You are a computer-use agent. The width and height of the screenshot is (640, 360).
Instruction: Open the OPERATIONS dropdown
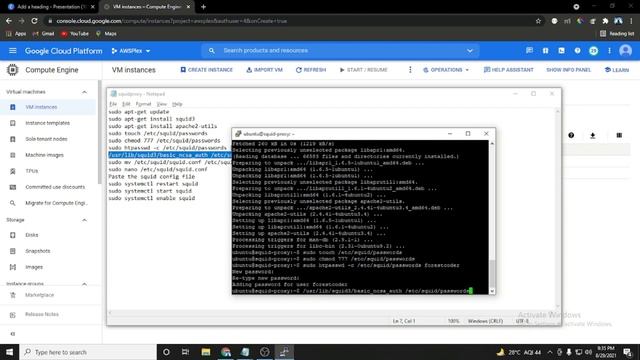pyautogui.click(x=446, y=70)
